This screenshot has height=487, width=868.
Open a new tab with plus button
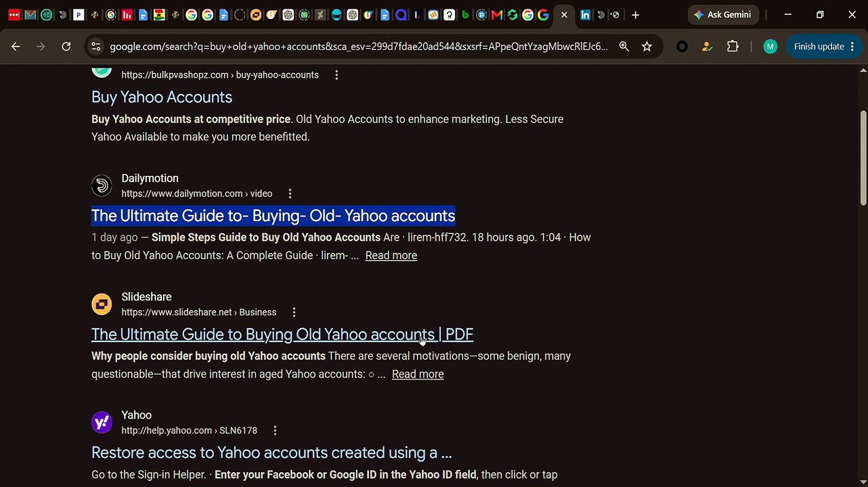tap(635, 15)
